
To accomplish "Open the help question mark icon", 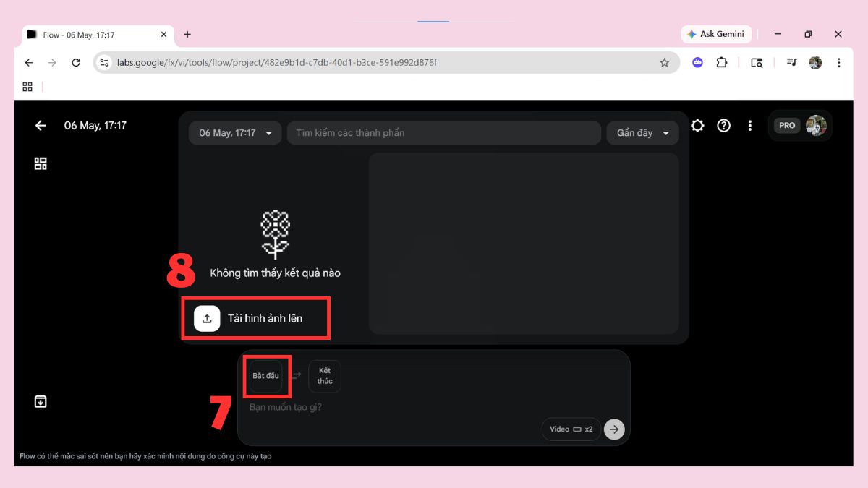I will (x=723, y=125).
